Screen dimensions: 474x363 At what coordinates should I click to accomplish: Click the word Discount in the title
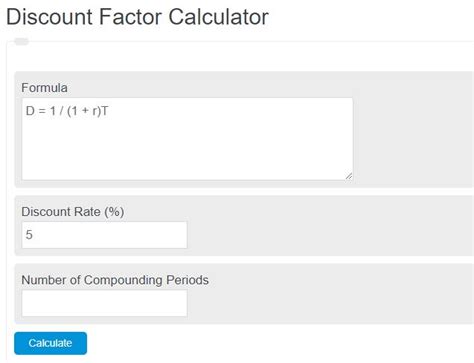click(49, 17)
